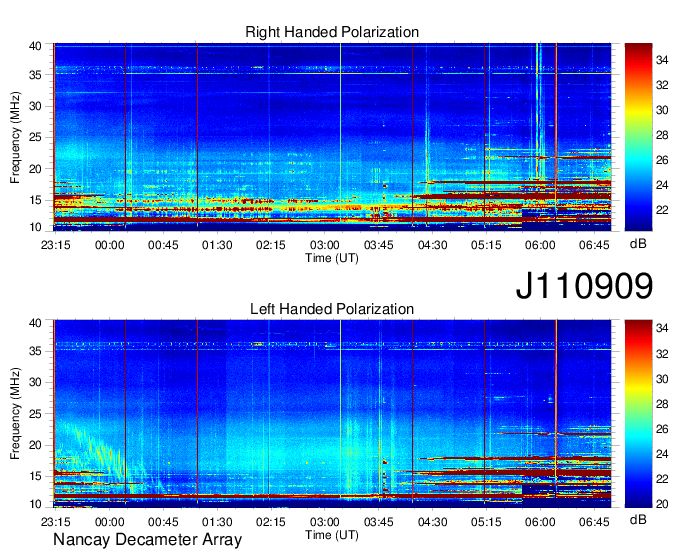Click the 06:00 time tick on Left Handed plot
Viewport: 680px width, 552px height.
pos(540,522)
